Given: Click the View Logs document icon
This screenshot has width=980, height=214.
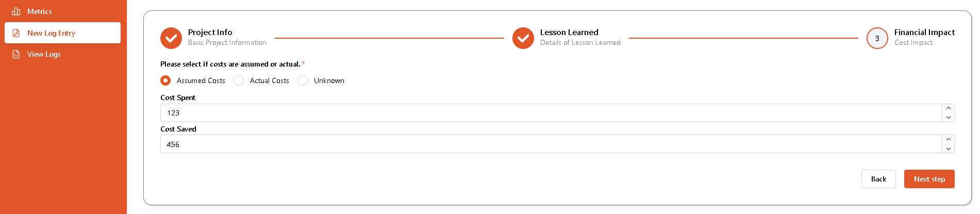Looking at the screenshot, I should [16, 54].
